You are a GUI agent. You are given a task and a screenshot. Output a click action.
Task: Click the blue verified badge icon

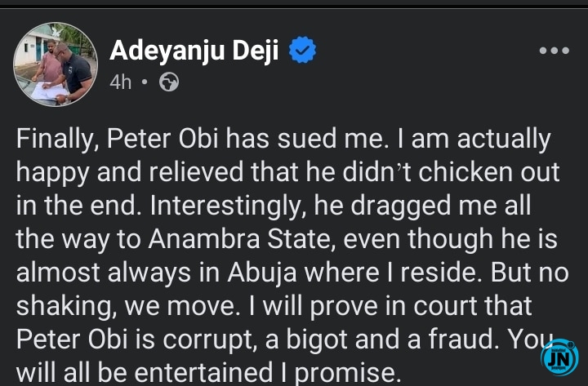coord(304,51)
